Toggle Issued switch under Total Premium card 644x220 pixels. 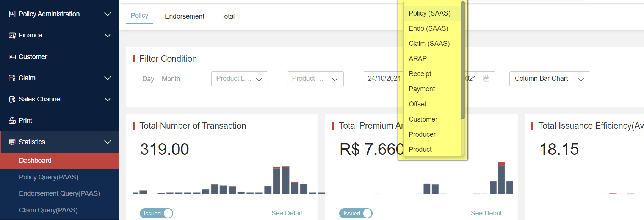(356, 214)
